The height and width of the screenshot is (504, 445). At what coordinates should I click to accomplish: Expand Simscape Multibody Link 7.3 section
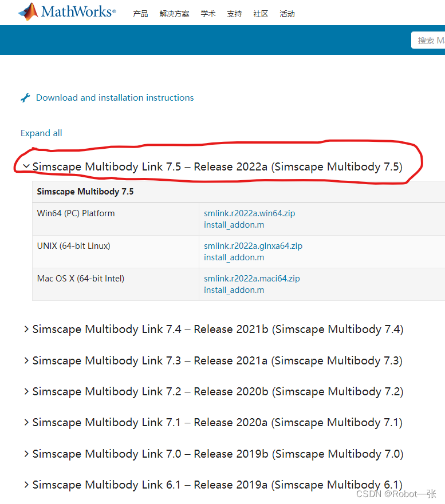[x=213, y=360]
